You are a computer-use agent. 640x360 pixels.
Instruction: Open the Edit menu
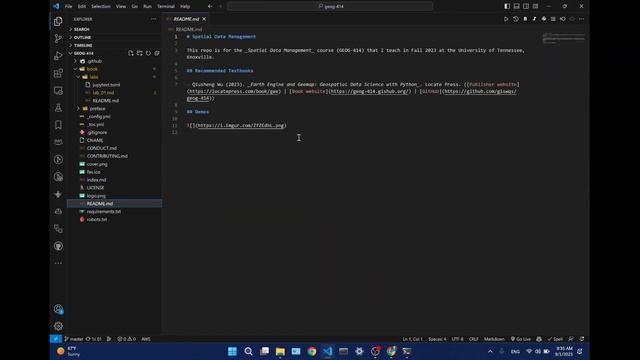tap(82, 6)
